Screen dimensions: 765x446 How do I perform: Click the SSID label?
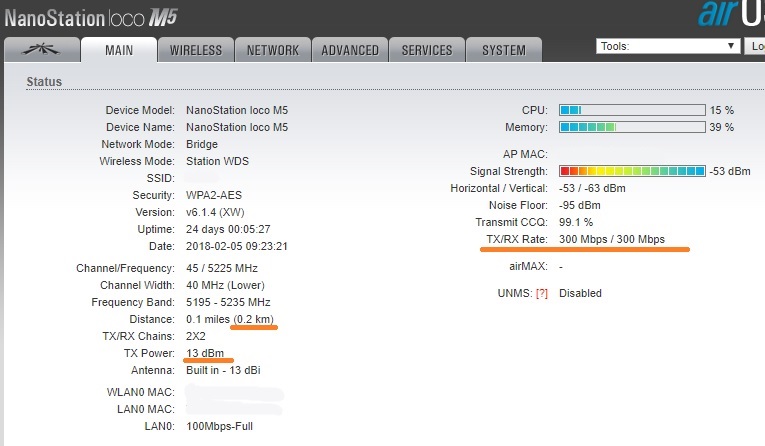pos(161,178)
